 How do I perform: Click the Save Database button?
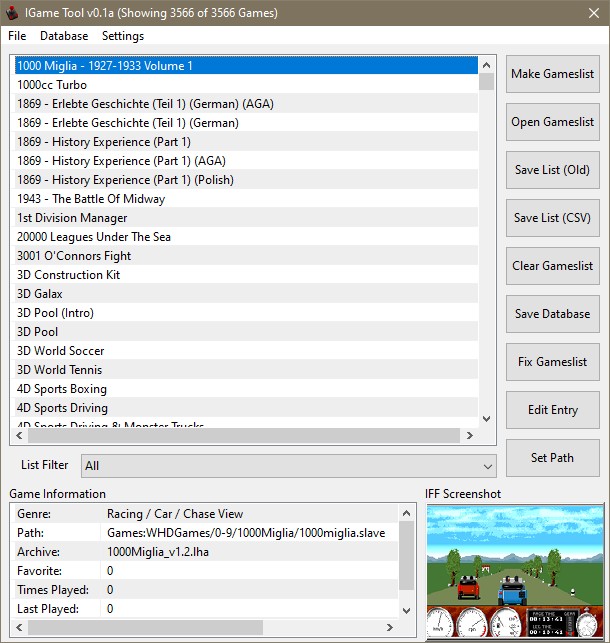pyautogui.click(x=552, y=314)
